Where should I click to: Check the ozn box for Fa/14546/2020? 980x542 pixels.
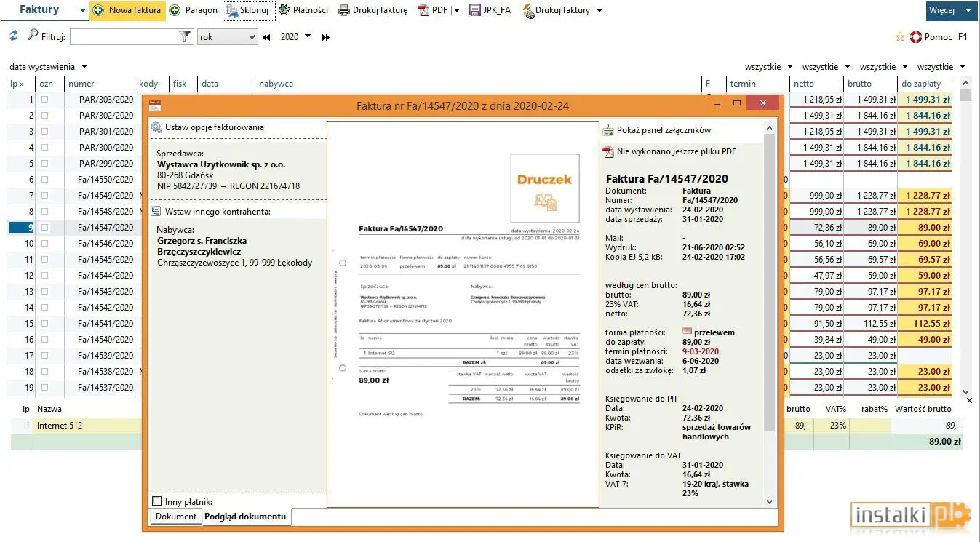[45, 244]
